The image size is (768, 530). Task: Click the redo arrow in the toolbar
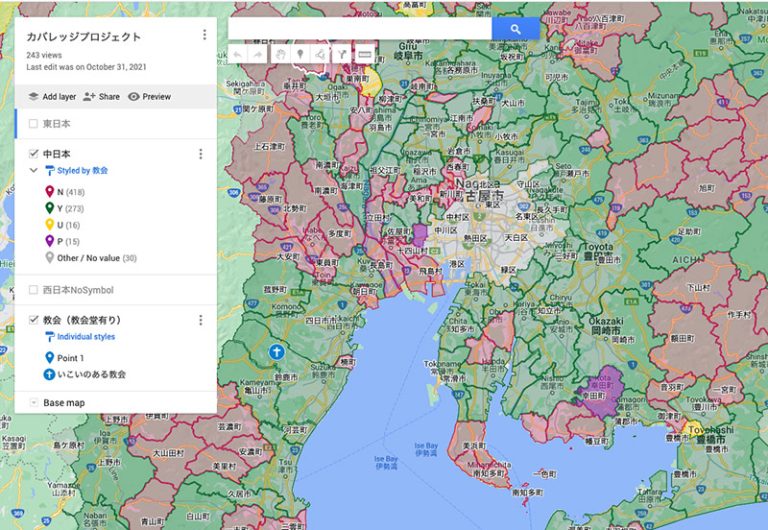258,54
